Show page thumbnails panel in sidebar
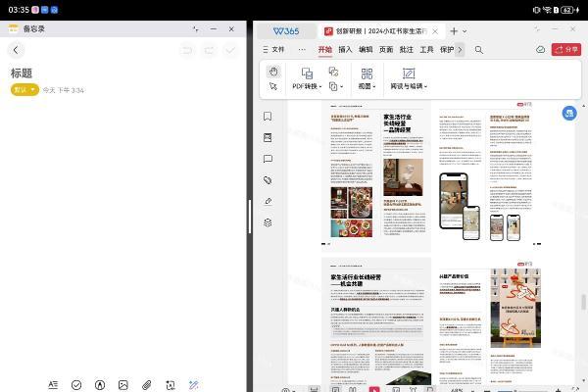The width and height of the screenshot is (588, 392). [268, 137]
